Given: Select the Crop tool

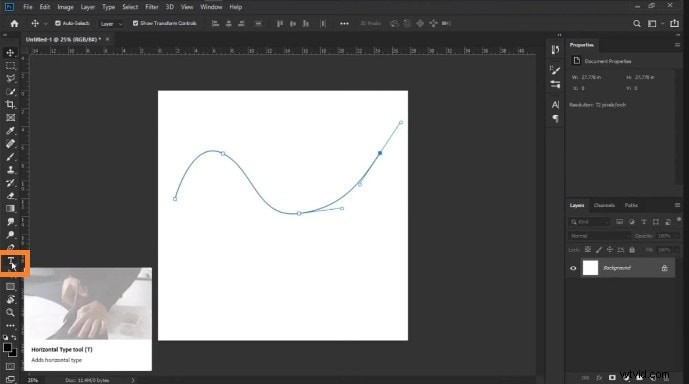Looking at the screenshot, I should pyautogui.click(x=10, y=105).
